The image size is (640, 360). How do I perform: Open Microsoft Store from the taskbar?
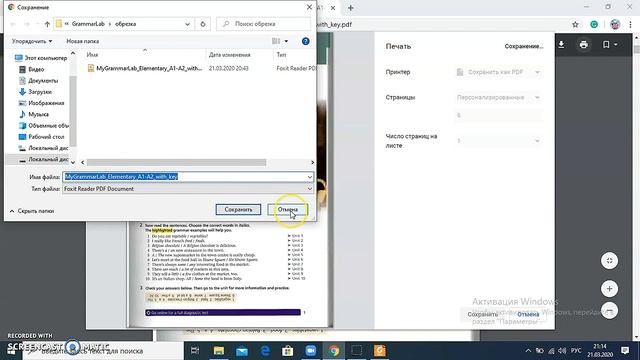[x=288, y=351]
